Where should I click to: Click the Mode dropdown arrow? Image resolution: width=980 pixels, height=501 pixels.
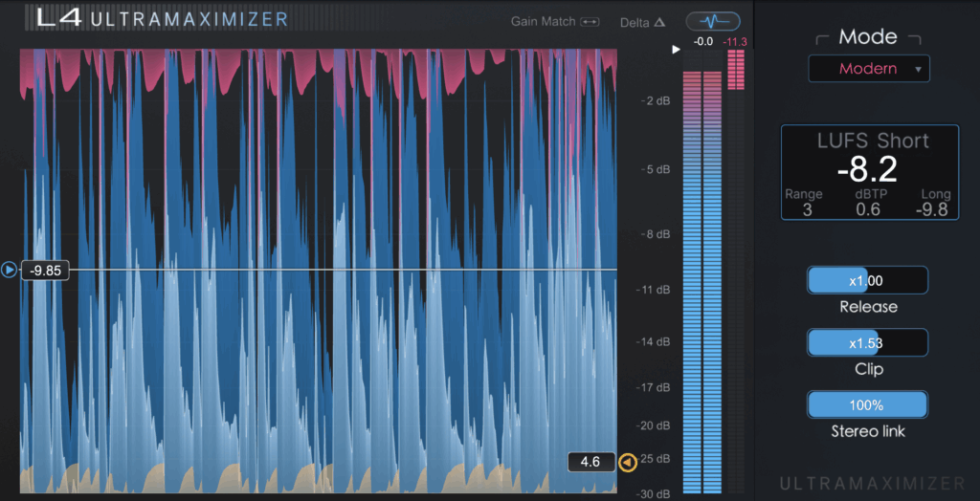tap(918, 69)
